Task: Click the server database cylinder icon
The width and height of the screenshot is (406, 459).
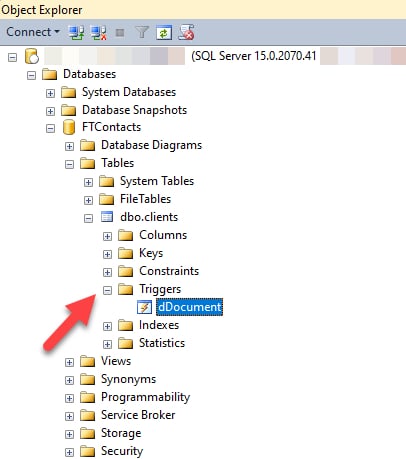Action: coord(32,56)
